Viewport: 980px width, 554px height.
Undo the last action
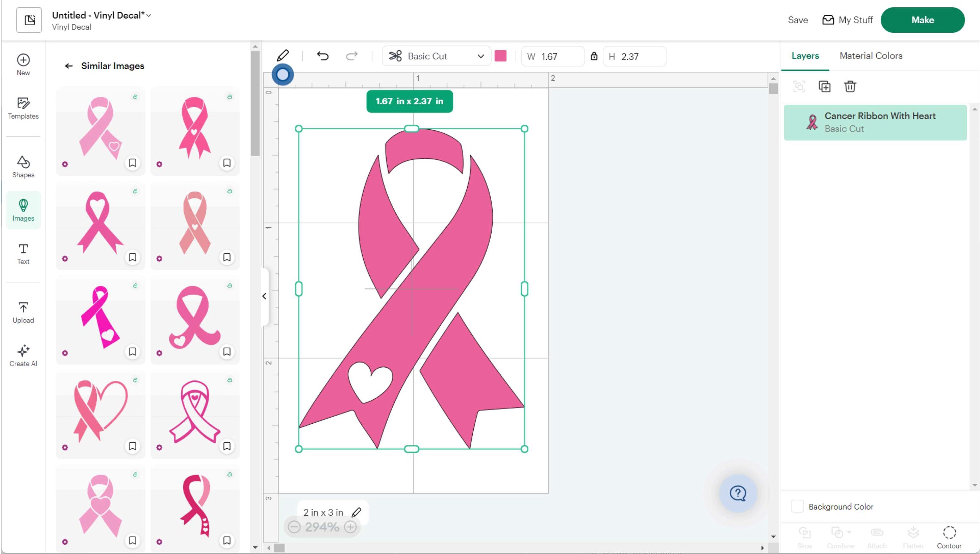[323, 56]
